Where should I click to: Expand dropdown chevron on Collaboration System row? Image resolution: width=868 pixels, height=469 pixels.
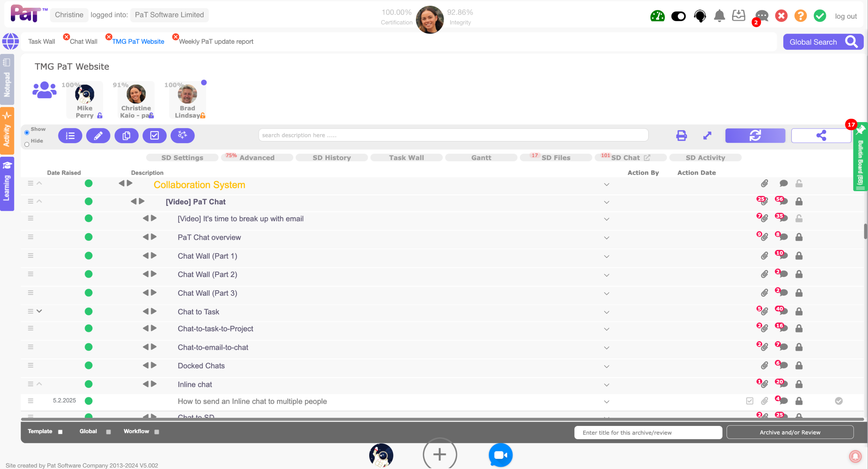pos(607,185)
